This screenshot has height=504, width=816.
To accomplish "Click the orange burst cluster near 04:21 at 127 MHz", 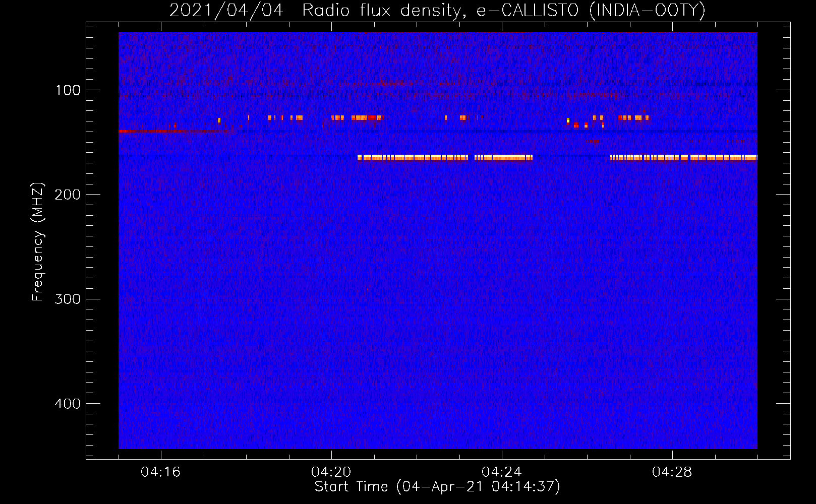I will (367, 117).
